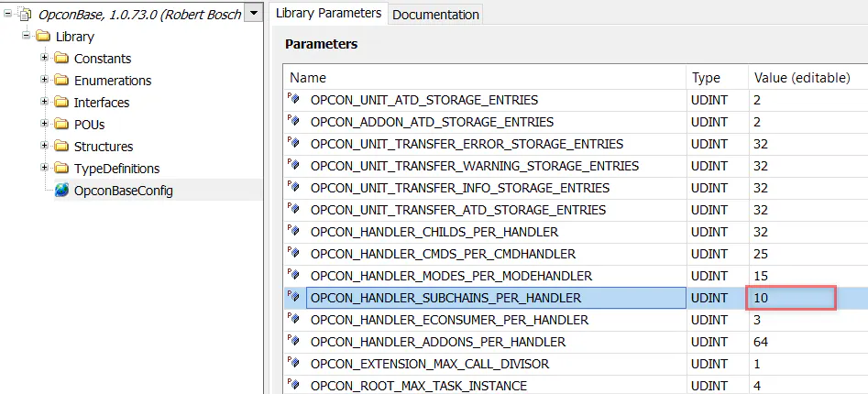Expand the Constants tree node
The height and width of the screenshot is (394, 868).
(44, 59)
